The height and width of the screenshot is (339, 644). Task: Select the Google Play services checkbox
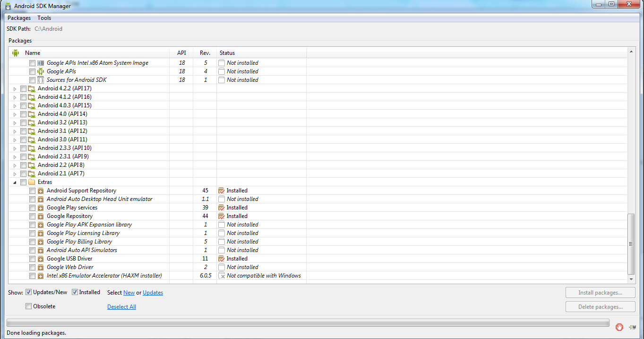click(32, 208)
